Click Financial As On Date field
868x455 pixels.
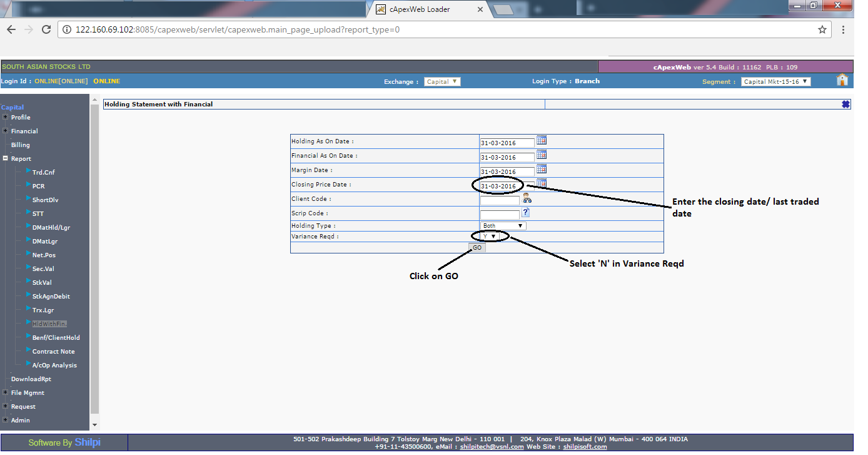(507, 157)
